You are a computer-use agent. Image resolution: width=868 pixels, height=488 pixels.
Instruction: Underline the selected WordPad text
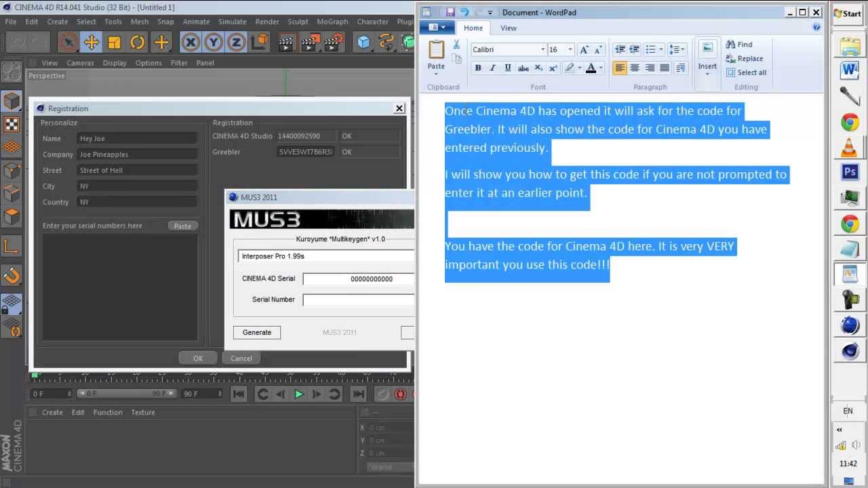coord(507,68)
